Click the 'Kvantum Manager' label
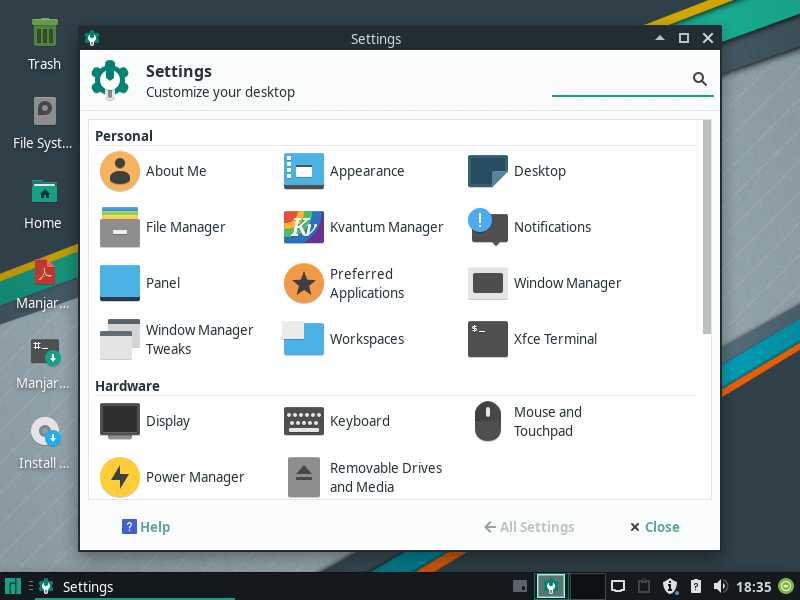This screenshot has height=600, width=800. [x=386, y=227]
